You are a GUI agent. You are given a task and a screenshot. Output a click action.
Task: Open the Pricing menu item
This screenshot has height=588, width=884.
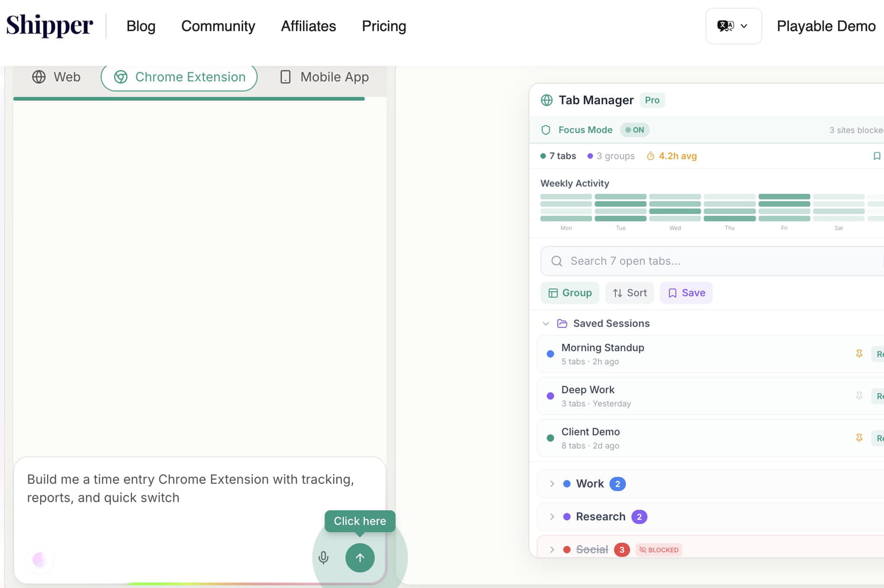[384, 26]
